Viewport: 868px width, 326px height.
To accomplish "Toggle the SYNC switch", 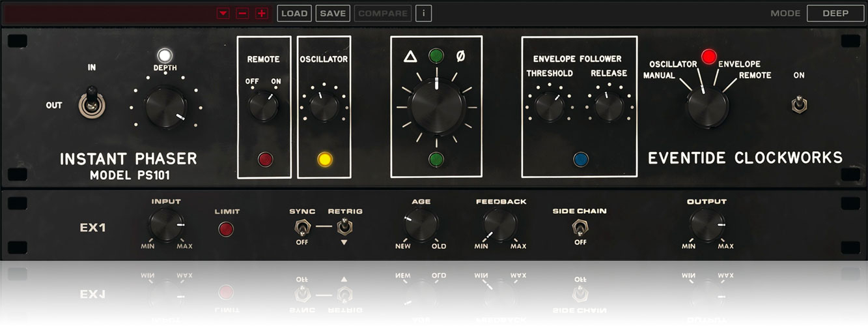I will click(301, 228).
